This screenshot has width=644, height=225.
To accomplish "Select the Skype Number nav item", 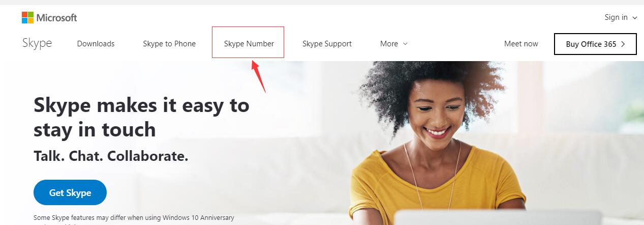I will tap(249, 44).
